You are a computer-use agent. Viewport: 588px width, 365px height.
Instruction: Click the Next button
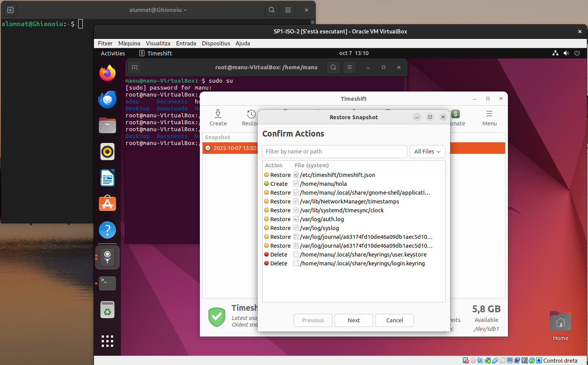[353, 320]
